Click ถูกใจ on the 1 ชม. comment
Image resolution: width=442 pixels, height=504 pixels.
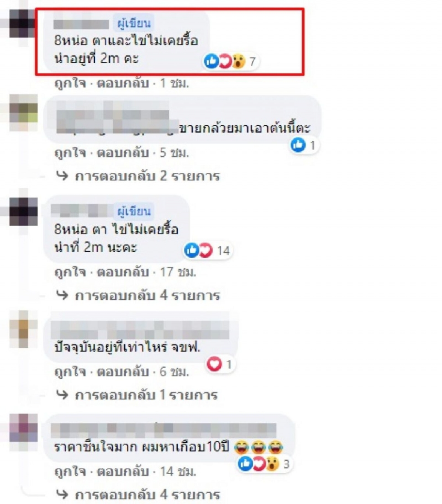71,83
